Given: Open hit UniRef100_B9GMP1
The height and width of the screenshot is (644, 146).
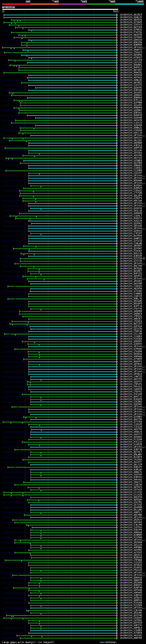Looking at the screenshot, I should tap(131, 65).
